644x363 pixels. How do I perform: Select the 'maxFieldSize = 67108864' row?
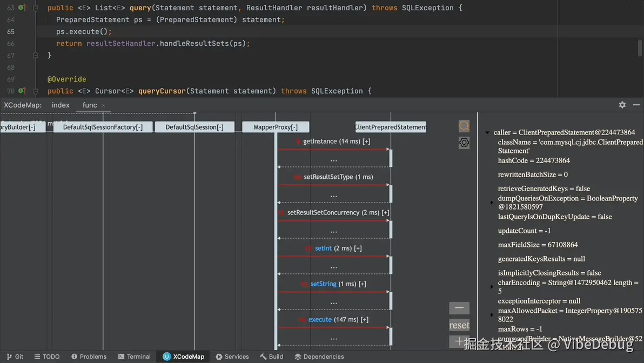pyautogui.click(x=538, y=245)
